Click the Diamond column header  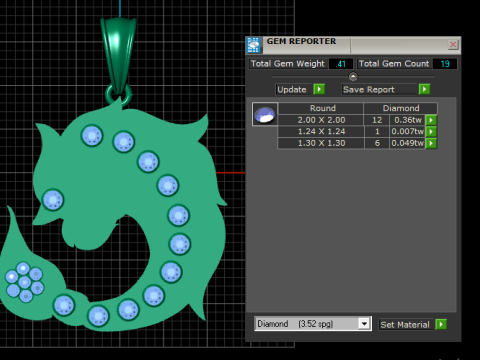pyautogui.click(x=401, y=108)
